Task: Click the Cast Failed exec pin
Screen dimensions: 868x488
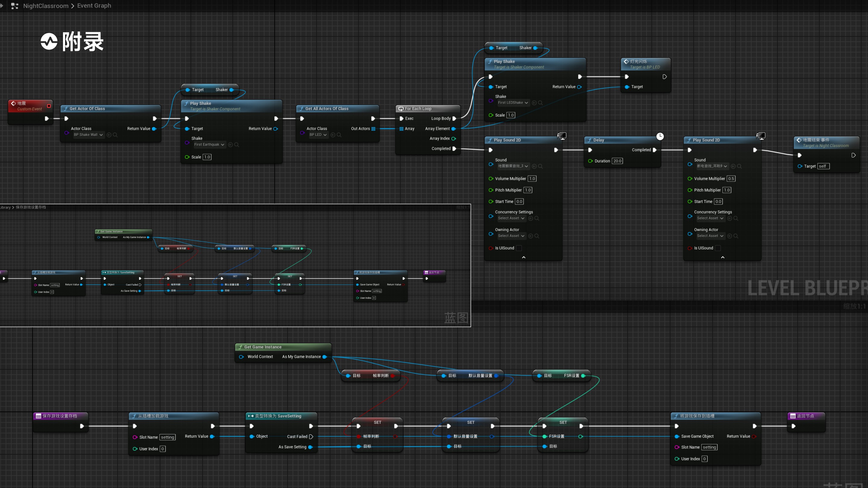Action: coord(311,437)
